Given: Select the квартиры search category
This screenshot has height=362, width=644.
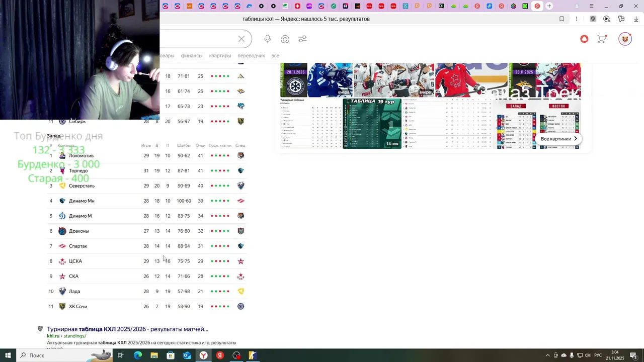Looking at the screenshot, I should pos(220,56).
